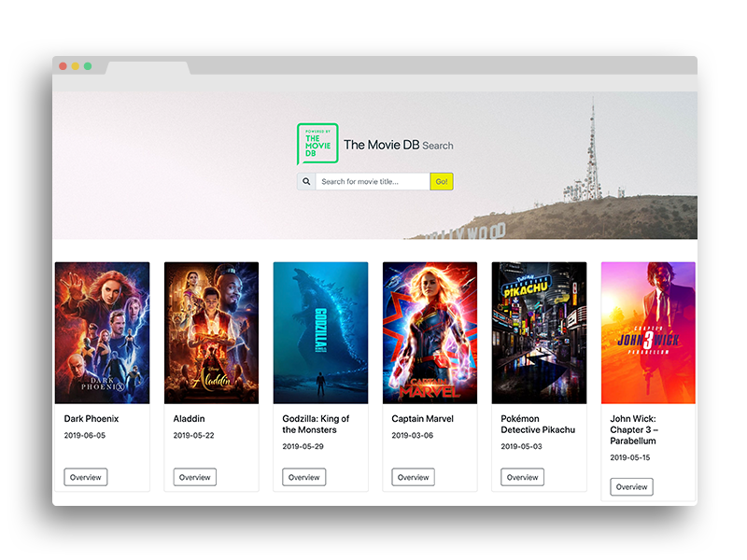Open the Overview for John Wick: Chapter 3
Screen dimensions: 747x560
[631, 486]
